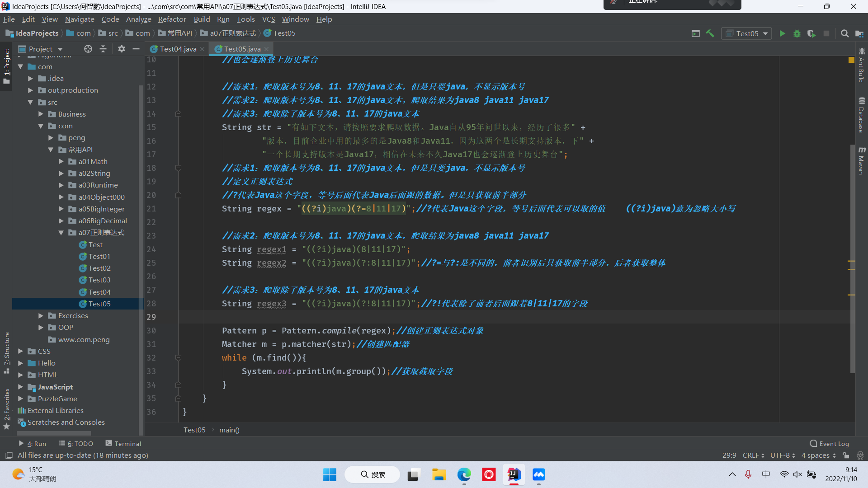Click the green Run button
The image size is (868, 488).
tap(782, 33)
